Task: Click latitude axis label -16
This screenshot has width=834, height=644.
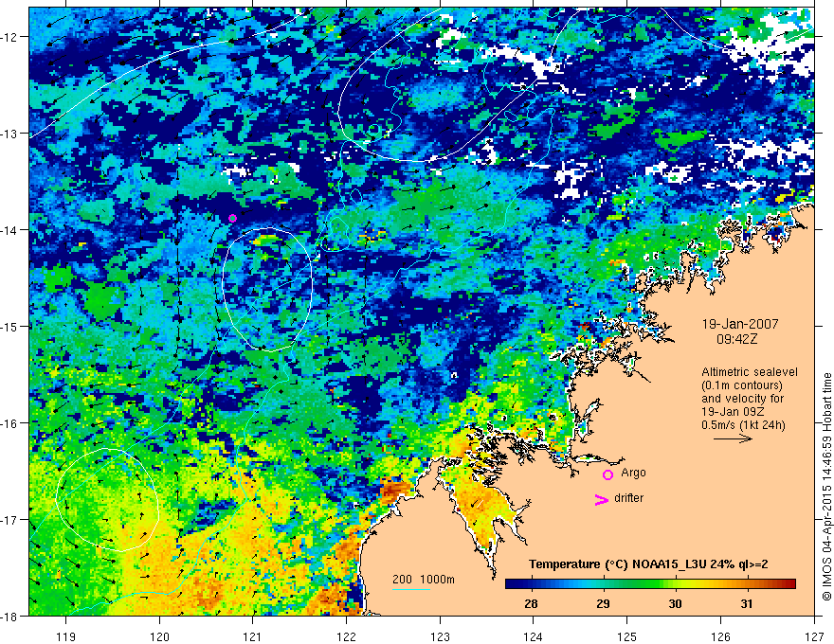Action: point(10,423)
